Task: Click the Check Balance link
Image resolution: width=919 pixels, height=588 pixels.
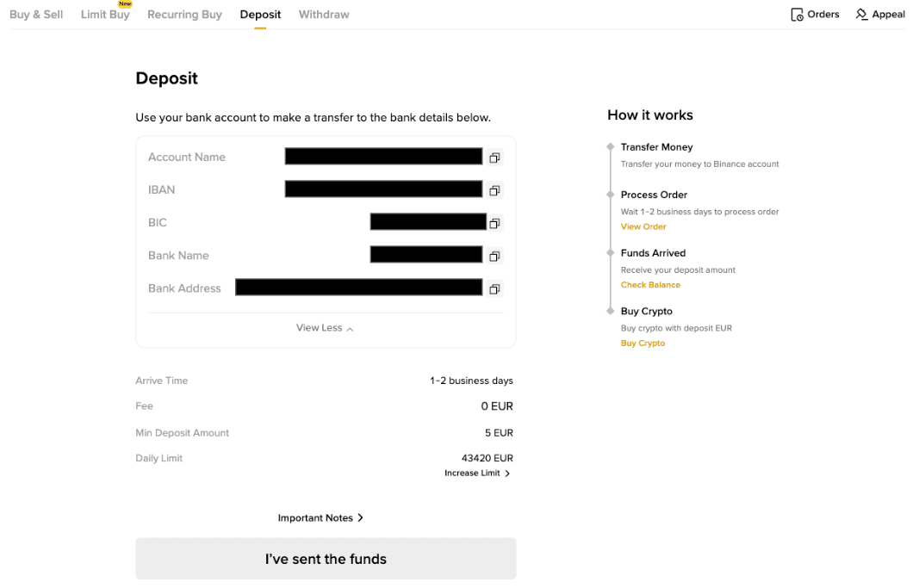Action: [650, 285]
